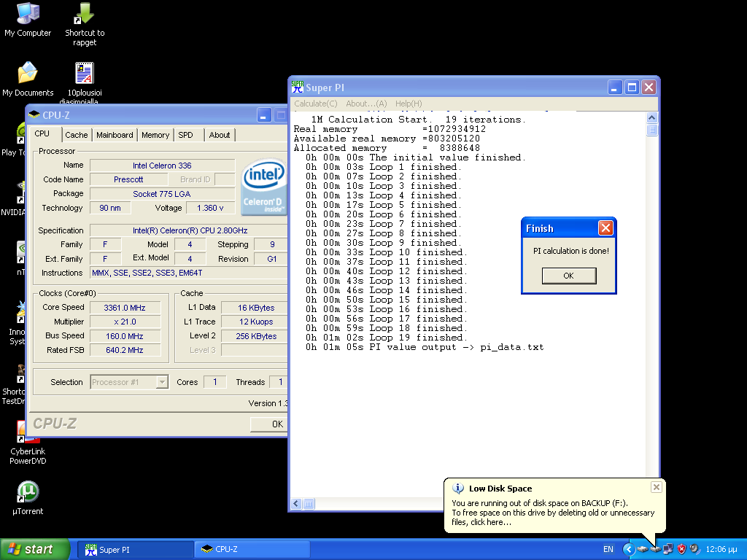Click Level 2 cache value 256 KBytes

click(x=256, y=336)
